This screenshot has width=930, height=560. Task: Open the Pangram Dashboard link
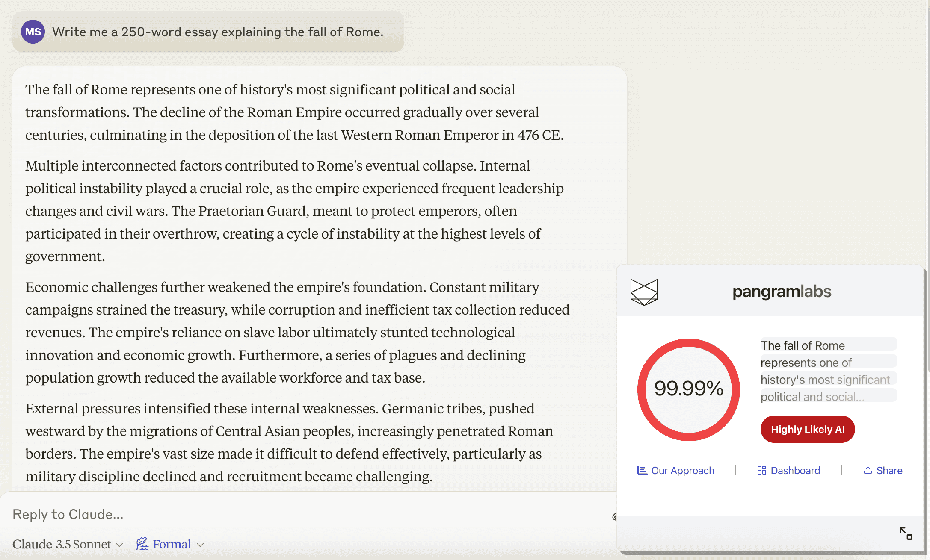coord(789,470)
